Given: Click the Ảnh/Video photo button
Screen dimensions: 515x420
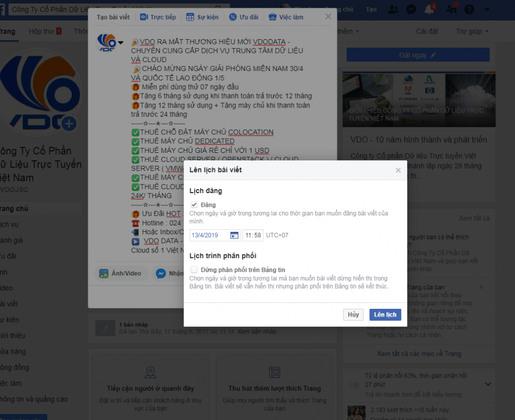Looking at the screenshot, I should click(120, 274).
